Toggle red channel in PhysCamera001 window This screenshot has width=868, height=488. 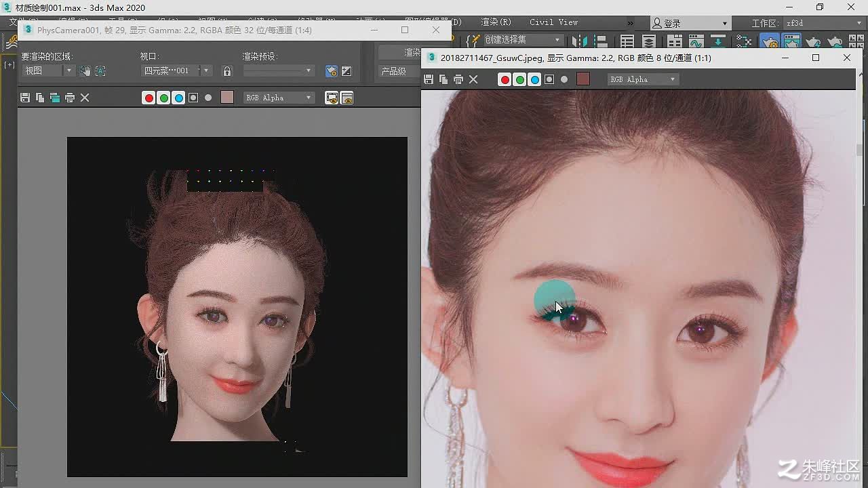click(x=149, y=98)
